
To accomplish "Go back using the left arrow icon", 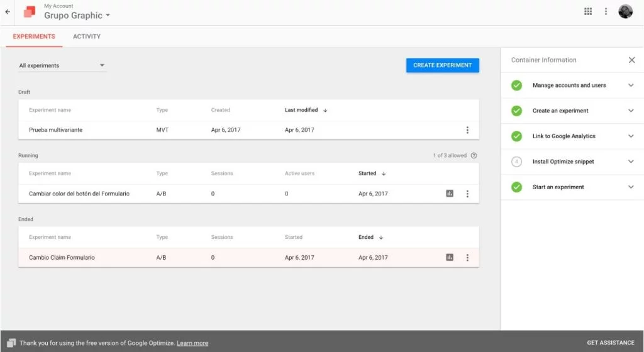I will [x=8, y=11].
